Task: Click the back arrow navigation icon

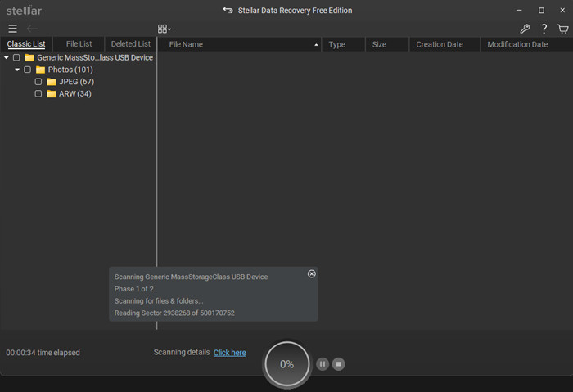Action: 33,29
